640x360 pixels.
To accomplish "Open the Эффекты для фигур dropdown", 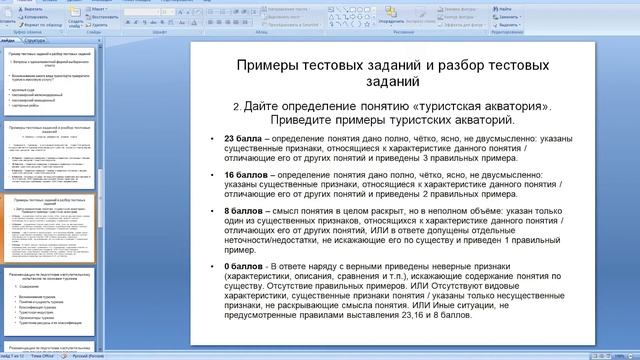I will (461, 25).
